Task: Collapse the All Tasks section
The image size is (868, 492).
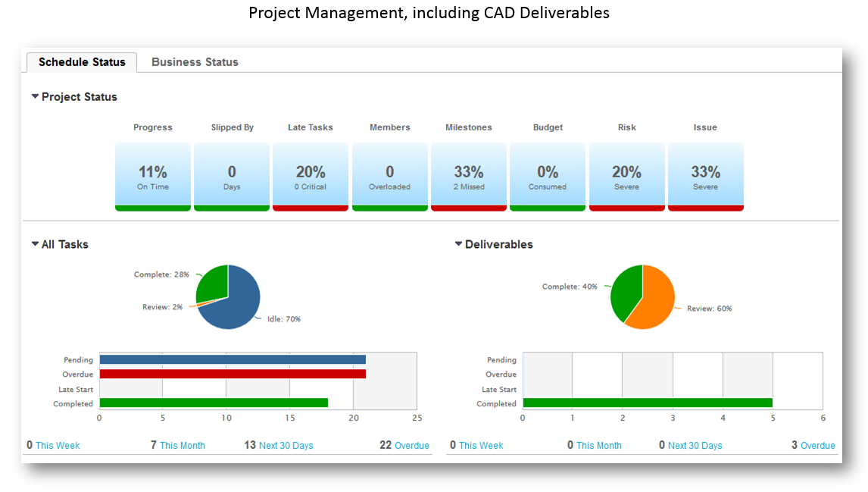Action: [35, 244]
